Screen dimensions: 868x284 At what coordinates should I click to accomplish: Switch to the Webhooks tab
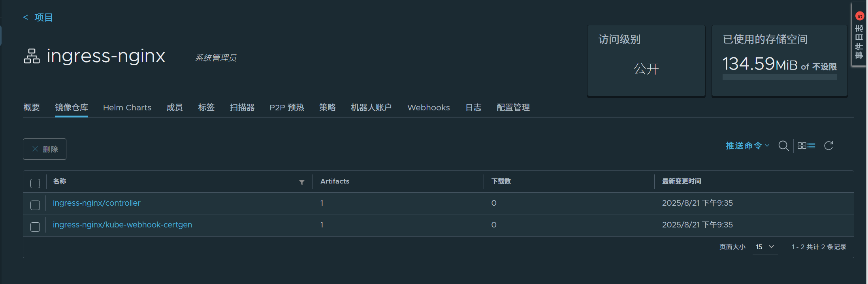(429, 108)
